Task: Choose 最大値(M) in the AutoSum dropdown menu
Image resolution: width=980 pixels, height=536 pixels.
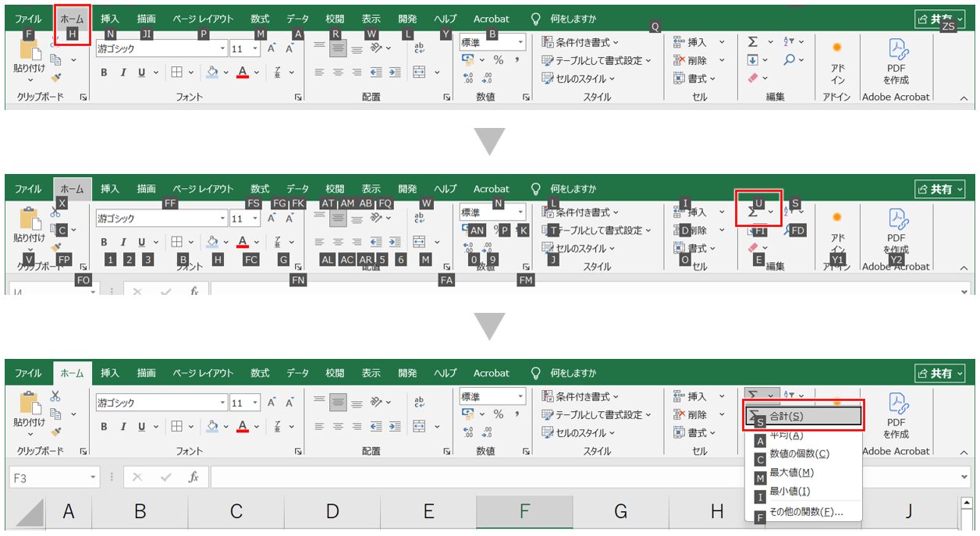Action: tap(791, 472)
